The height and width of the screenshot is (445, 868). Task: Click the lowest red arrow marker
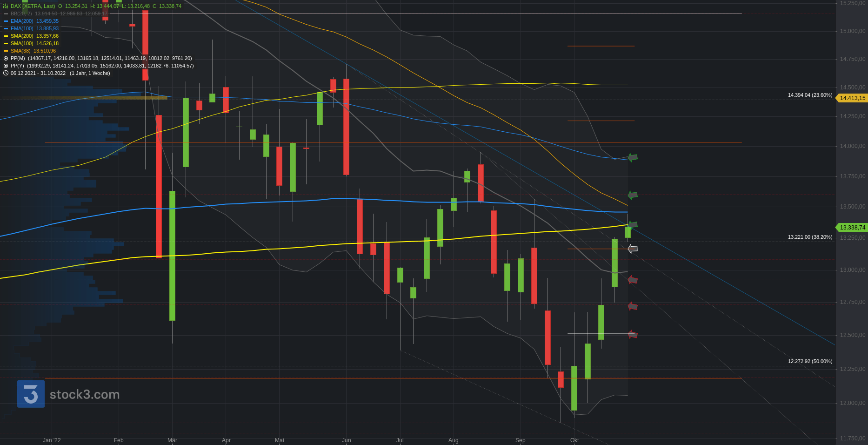(x=633, y=334)
